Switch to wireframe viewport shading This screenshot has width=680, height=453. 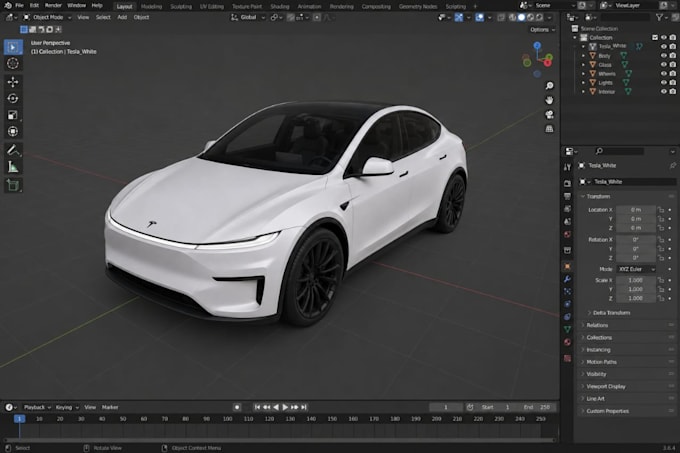[513, 17]
